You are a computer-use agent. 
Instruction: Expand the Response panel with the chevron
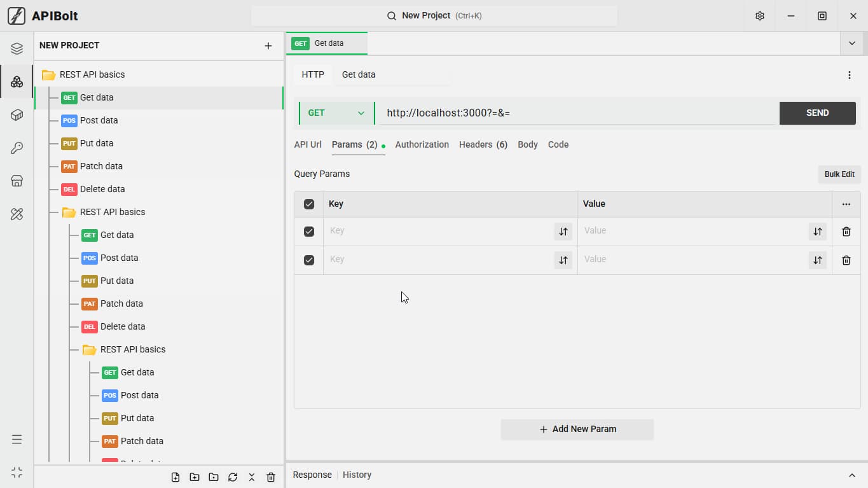pos(852,475)
